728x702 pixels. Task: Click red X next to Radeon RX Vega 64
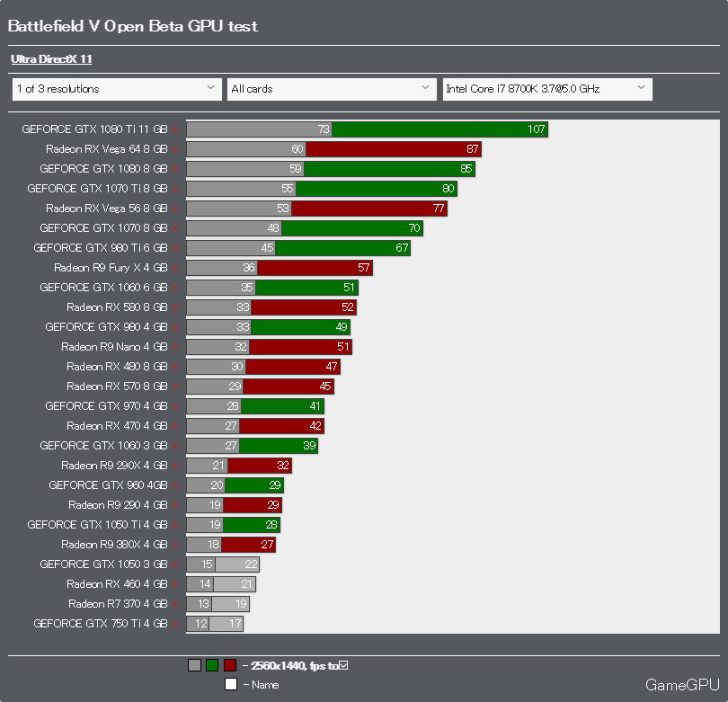point(175,149)
